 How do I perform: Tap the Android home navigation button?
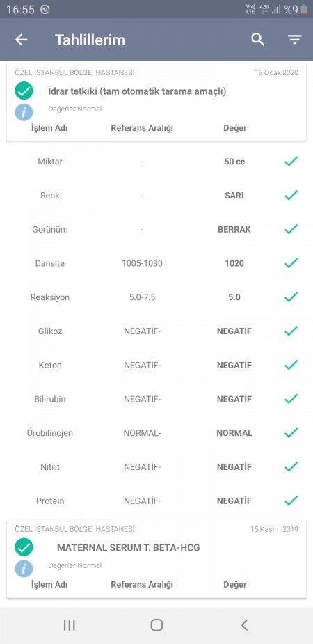pyautogui.click(x=156, y=625)
